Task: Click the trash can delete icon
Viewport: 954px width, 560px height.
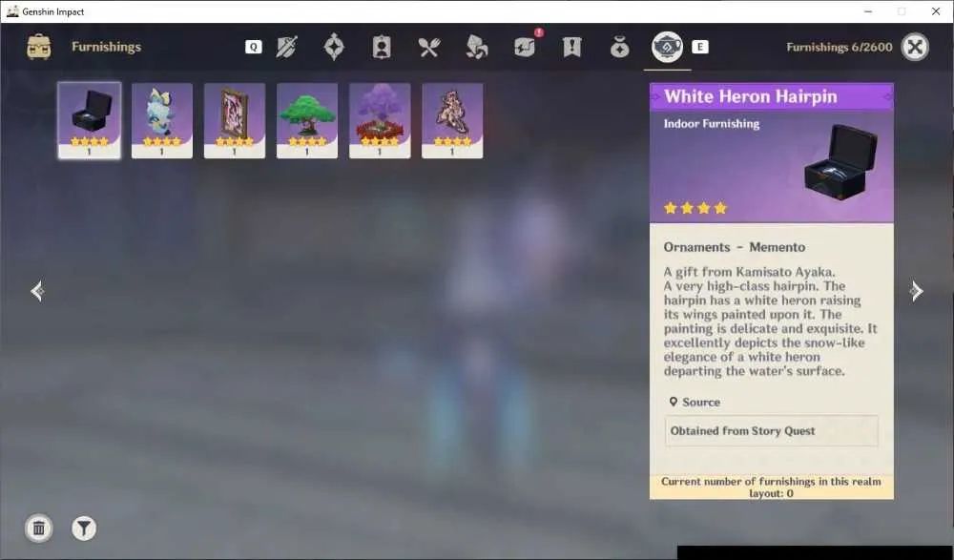Action: click(x=38, y=528)
